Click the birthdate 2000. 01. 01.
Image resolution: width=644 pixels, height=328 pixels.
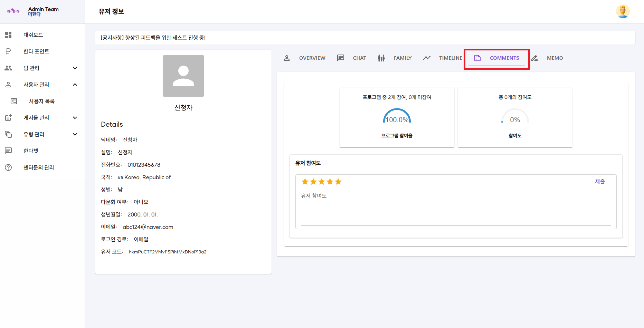click(143, 214)
